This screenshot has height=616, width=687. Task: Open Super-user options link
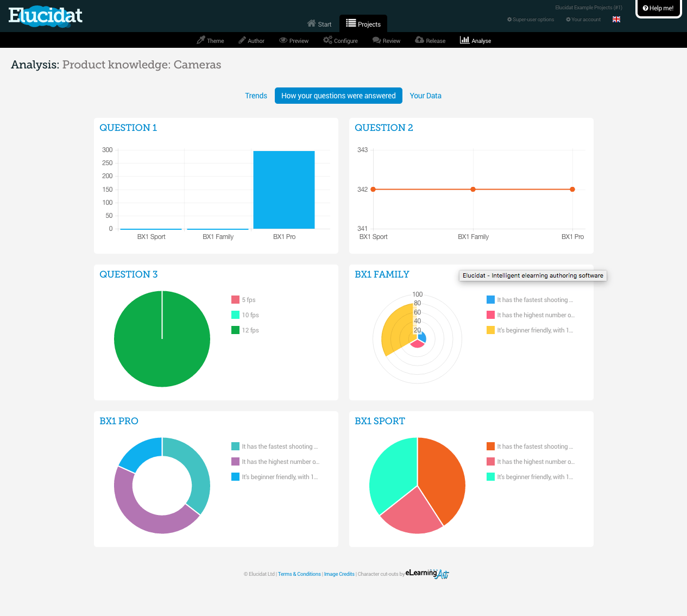[531, 20]
